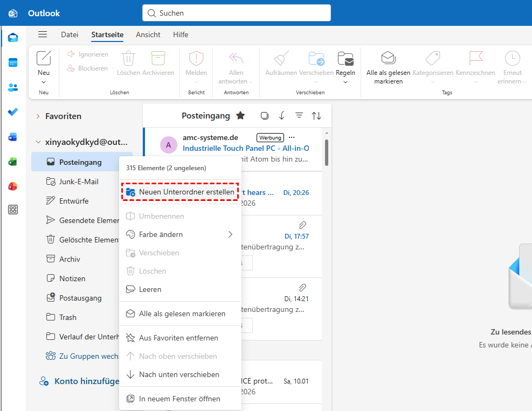Open Farbe ändern color submenu
This screenshot has width=532, height=411.
pos(181,234)
